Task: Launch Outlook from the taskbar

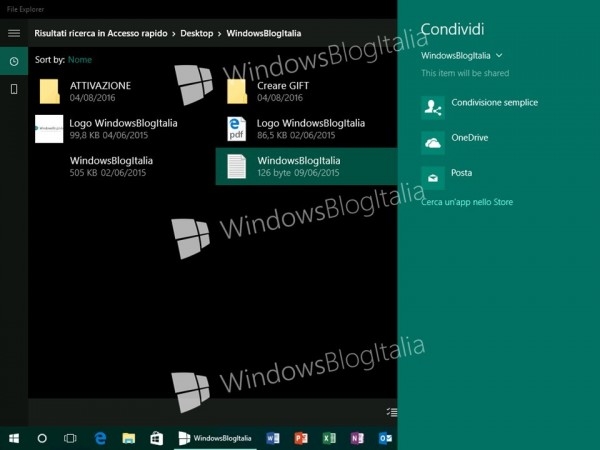Action: pyautogui.click(x=385, y=438)
